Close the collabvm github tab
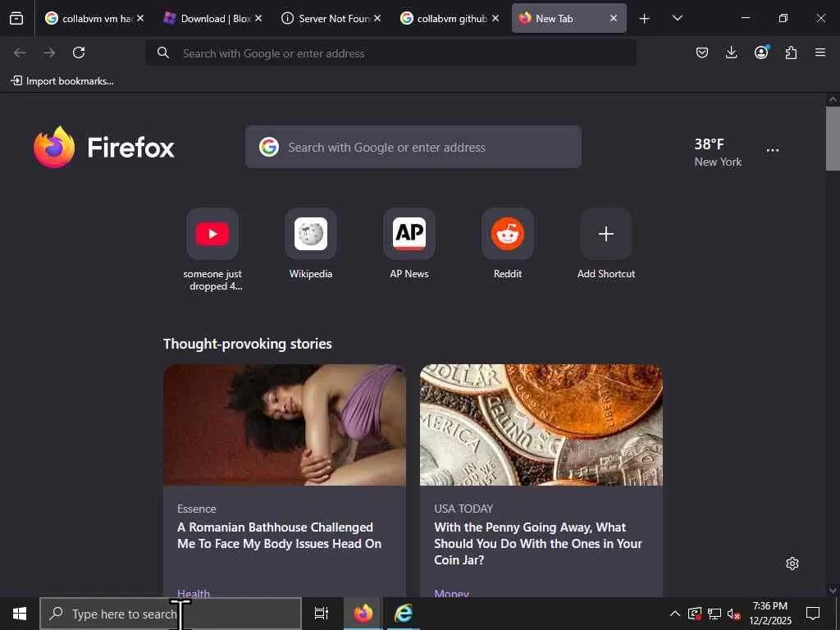The height and width of the screenshot is (630, 840). pos(495,19)
